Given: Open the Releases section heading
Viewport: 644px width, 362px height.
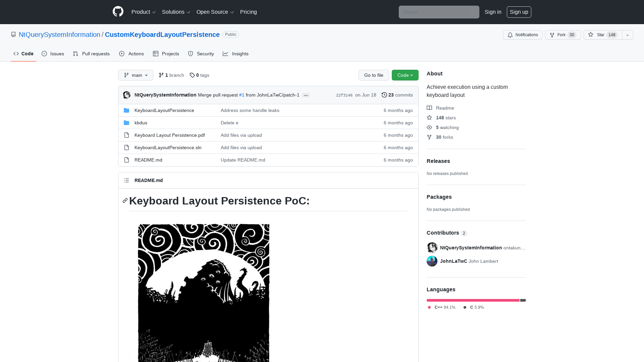Looking at the screenshot, I should pos(438,161).
